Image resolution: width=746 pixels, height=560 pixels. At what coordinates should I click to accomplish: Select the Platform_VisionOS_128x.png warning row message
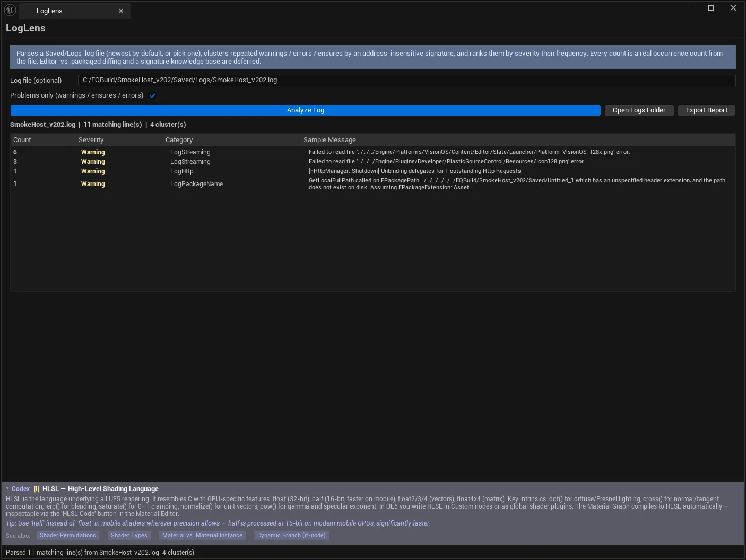point(469,152)
